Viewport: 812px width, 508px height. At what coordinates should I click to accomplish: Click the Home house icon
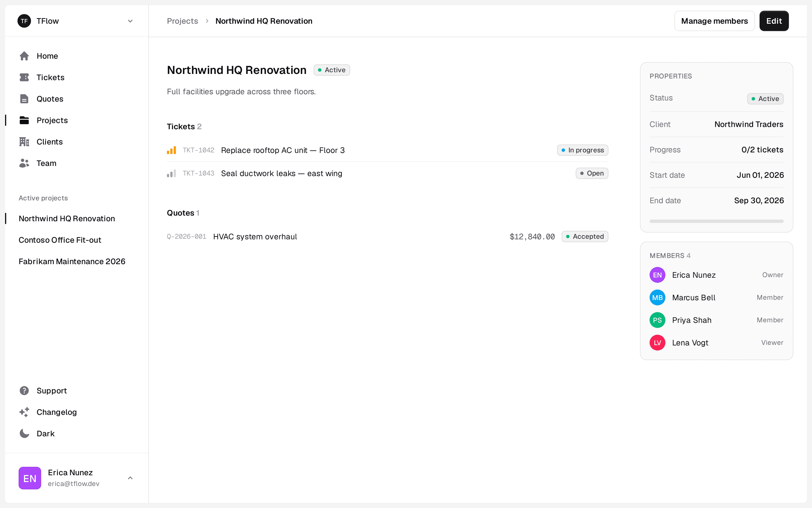click(24, 56)
